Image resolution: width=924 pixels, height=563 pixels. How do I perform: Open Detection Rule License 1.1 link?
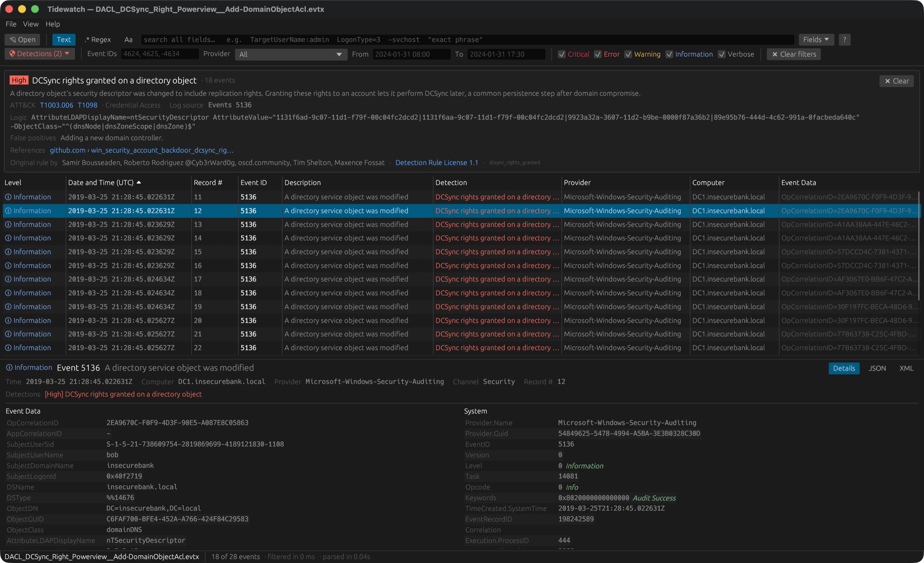437,162
